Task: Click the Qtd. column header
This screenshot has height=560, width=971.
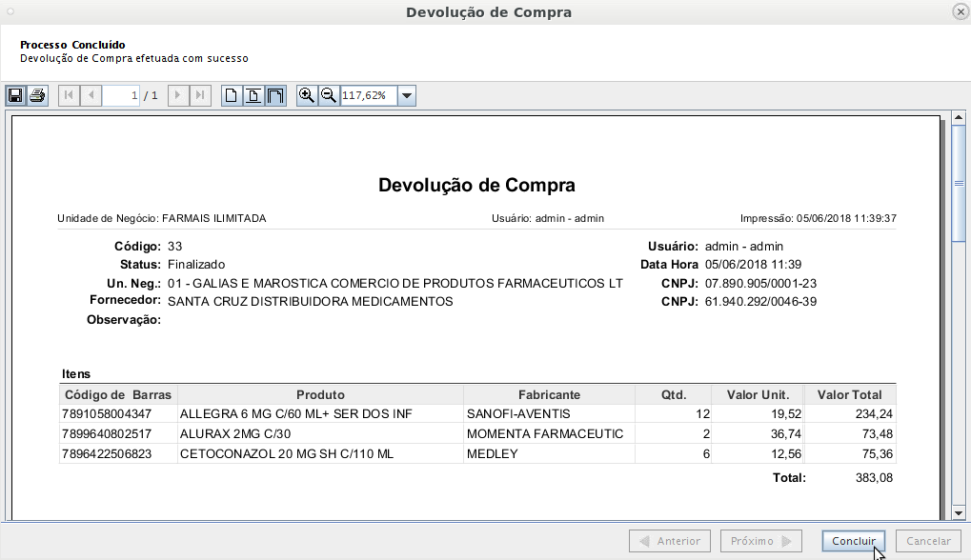Action: point(673,395)
